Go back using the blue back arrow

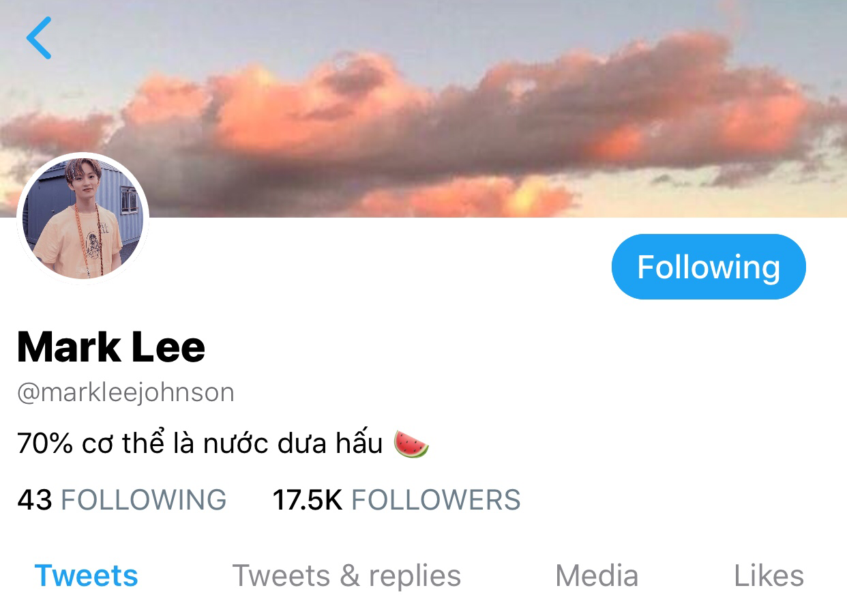[39, 38]
